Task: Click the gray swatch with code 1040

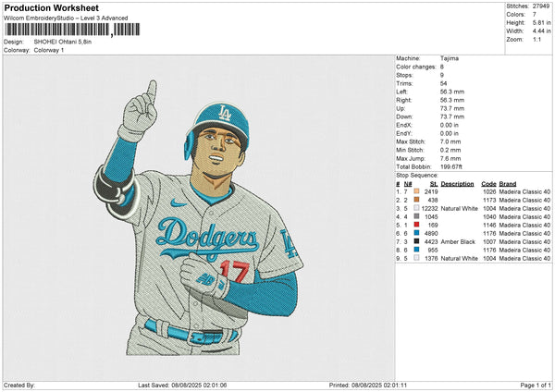Action: tap(414, 216)
